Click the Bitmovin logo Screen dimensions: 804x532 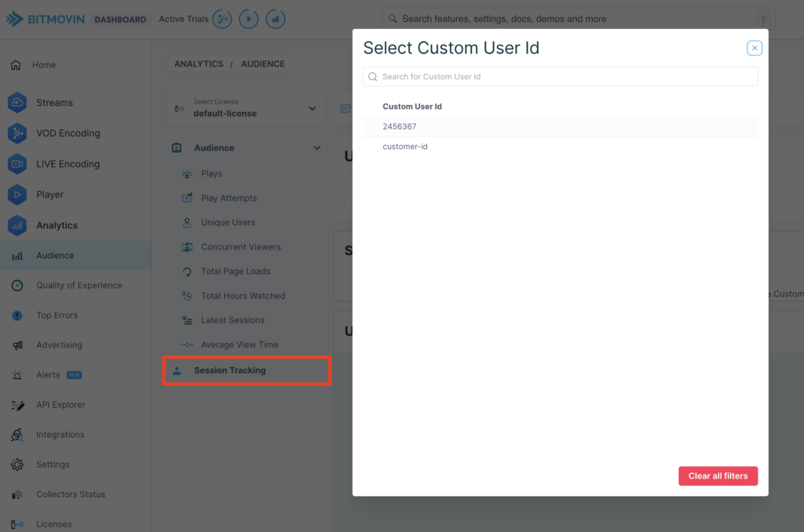tap(45, 19)
